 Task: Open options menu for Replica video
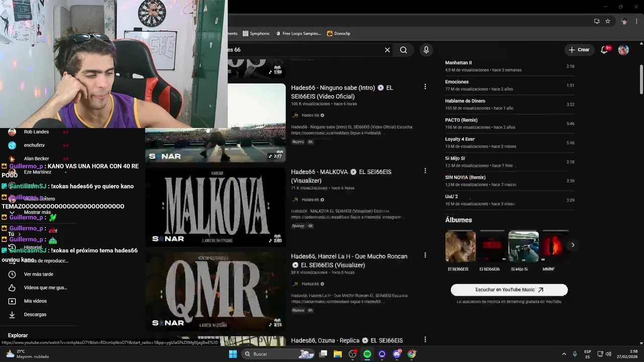(x=425, y=340)
